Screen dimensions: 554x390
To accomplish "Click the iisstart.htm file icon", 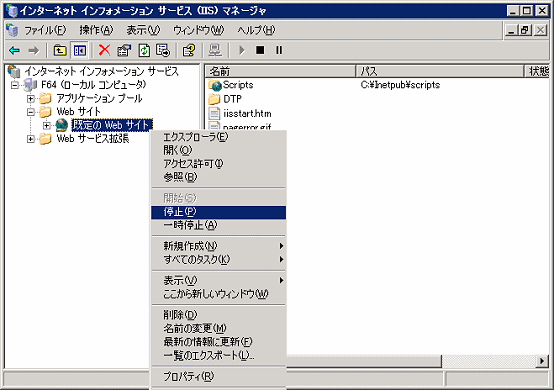I will coord(214,113).
